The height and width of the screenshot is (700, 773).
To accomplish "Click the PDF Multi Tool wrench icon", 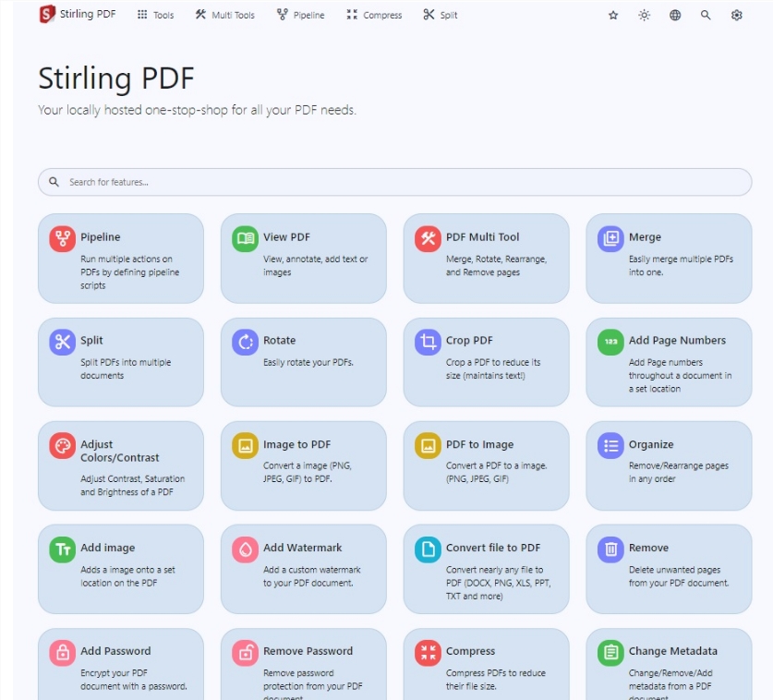I will 428,238.
